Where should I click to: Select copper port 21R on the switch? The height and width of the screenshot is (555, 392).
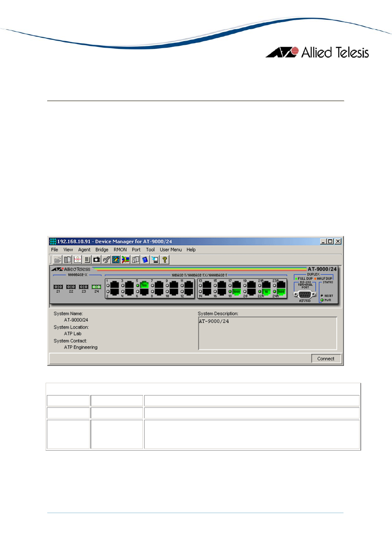point(266,284)
